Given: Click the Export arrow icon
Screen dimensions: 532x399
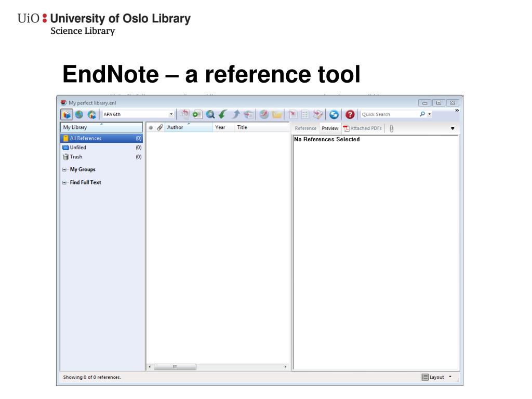Looking at the screenshot, I should [236, 114].
